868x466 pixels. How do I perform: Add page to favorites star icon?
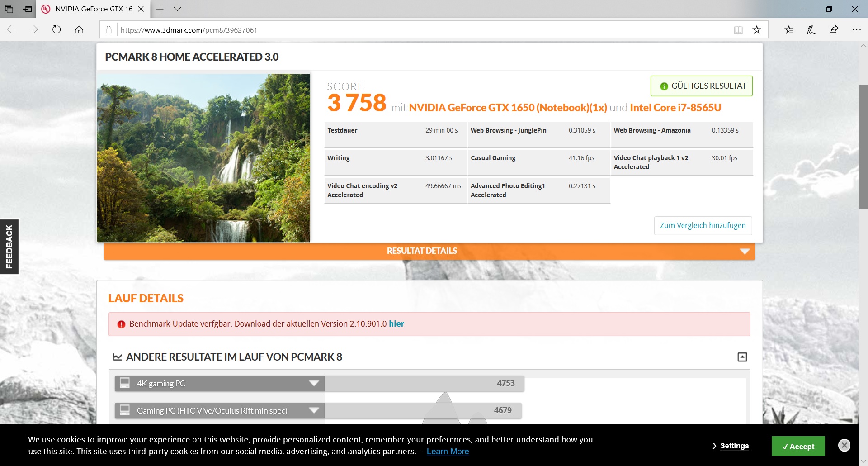point(757,30)
